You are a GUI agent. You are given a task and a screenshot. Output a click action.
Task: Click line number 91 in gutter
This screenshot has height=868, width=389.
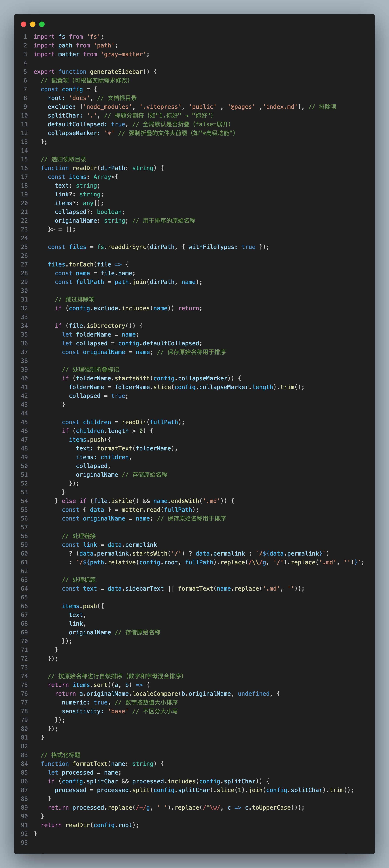click(x=24, y=825)
